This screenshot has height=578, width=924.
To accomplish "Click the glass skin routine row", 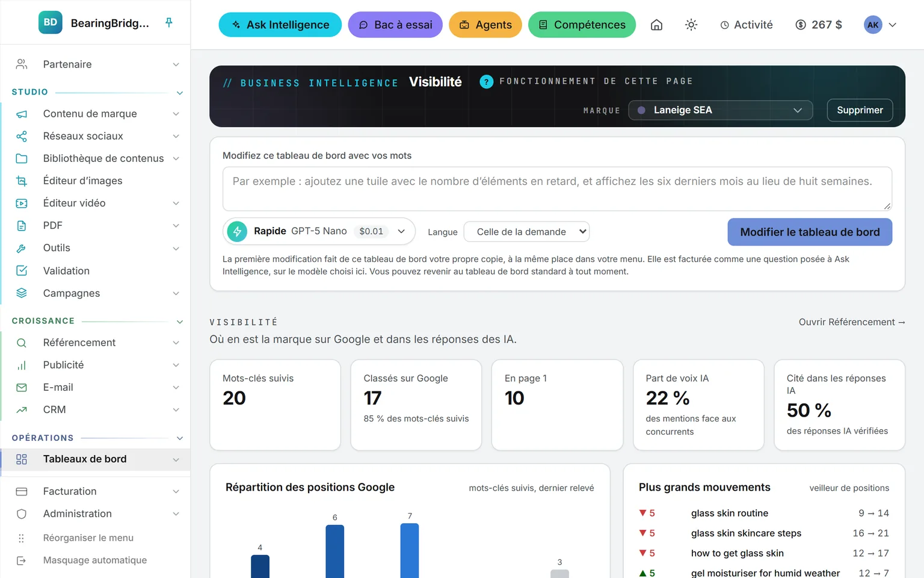I will 764,513.
